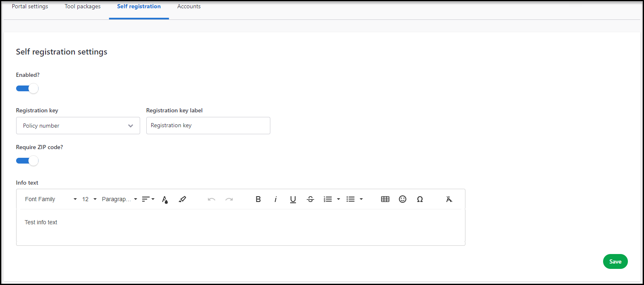Choose a highlight background color

tap(182, 199)
